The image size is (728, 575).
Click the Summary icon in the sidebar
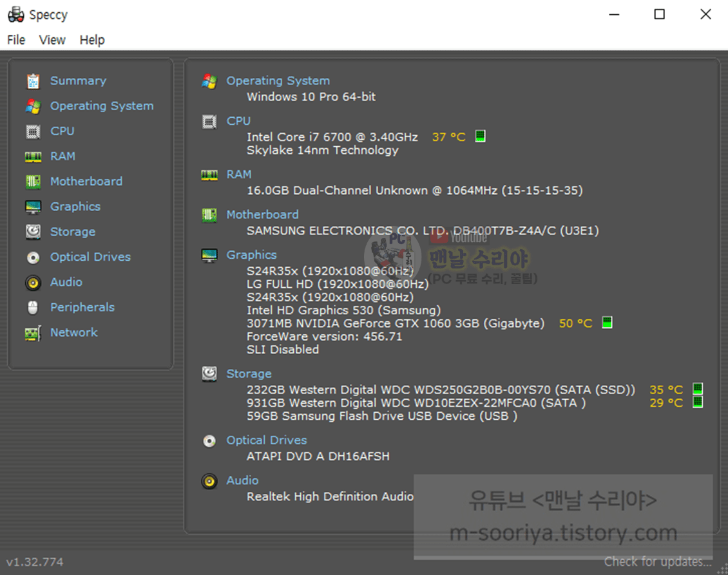pyautogui.click(x=33, y=81)
